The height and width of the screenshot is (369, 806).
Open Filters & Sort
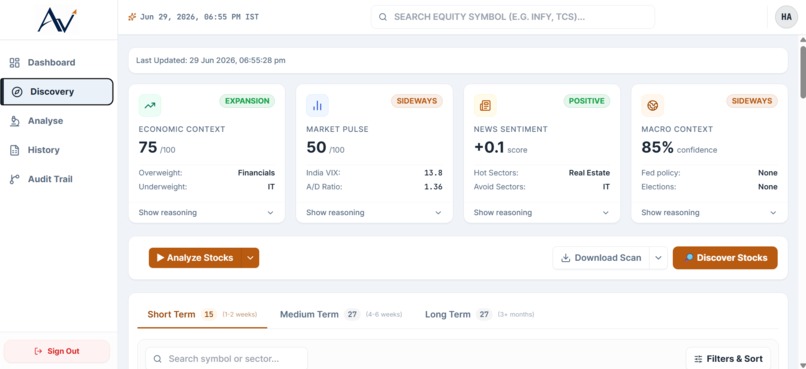click(x=728, y=359)
